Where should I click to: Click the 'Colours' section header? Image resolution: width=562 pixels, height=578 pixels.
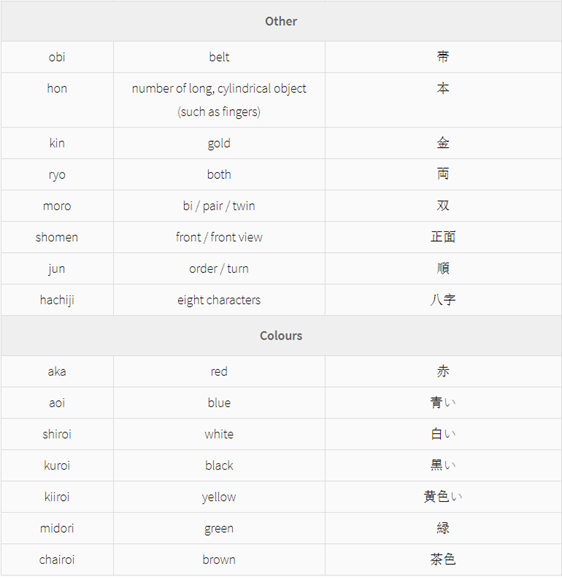281,336
